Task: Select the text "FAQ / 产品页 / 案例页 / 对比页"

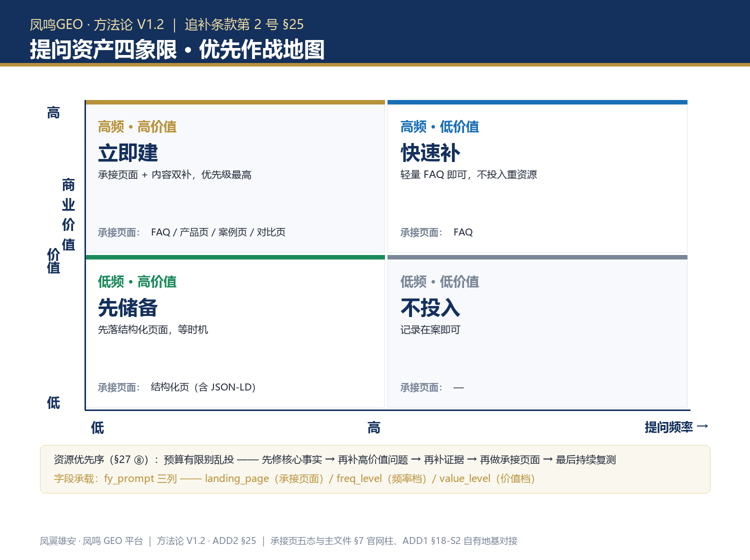Action: tap(218, 232)
